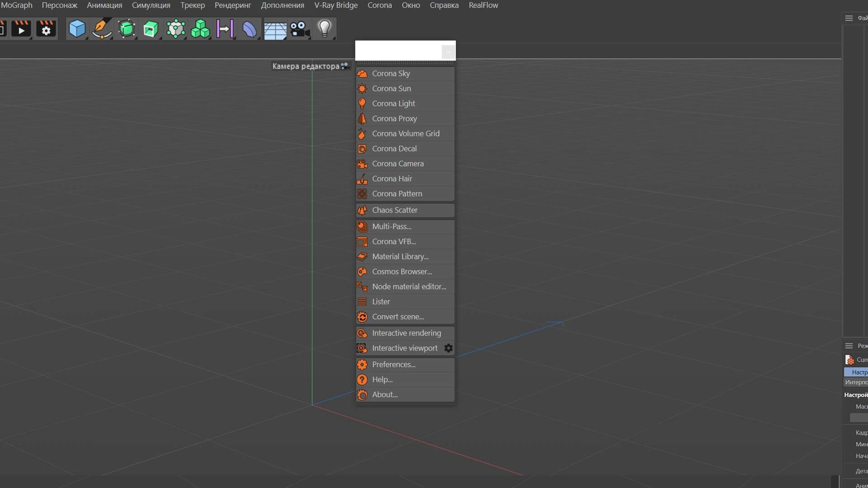
Task: Click the Corona Pattern icon
Action: [x=362, y=194]
